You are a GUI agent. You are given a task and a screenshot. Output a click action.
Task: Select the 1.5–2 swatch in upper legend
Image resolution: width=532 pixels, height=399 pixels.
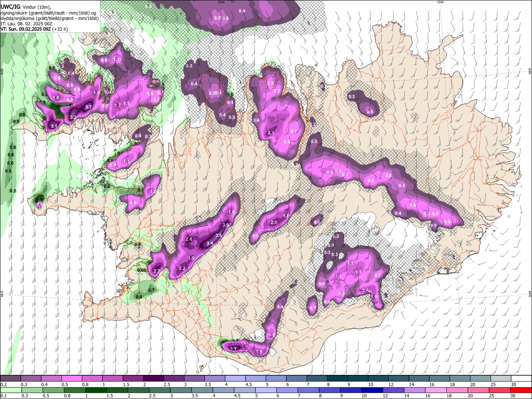[133, 379]
